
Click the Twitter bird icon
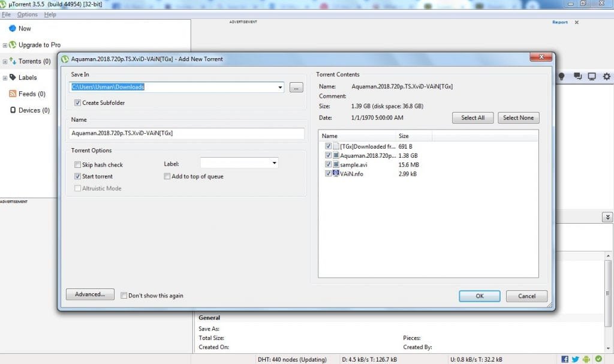coord(576,359)
